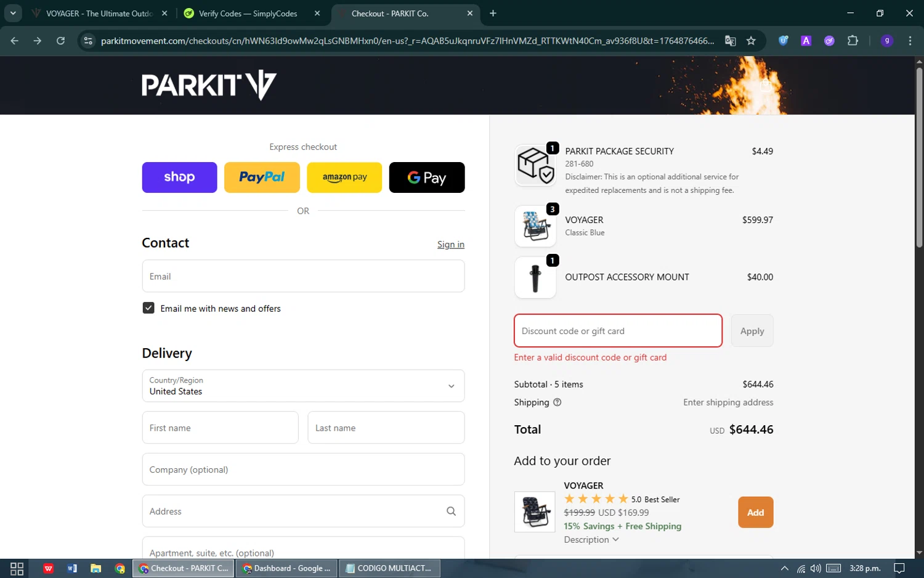Open the Bitwarden shield extension

click(x=783, y=41)
